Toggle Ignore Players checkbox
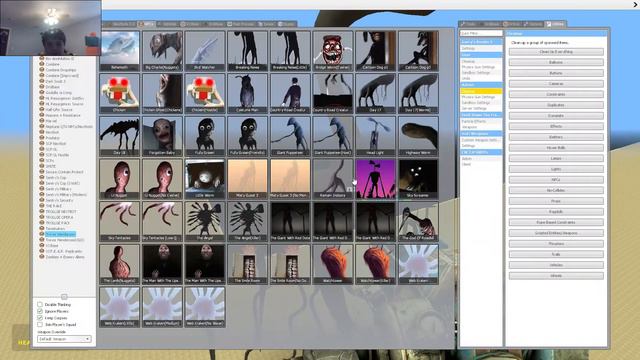 pyautogui.click(x=40, y=311)
